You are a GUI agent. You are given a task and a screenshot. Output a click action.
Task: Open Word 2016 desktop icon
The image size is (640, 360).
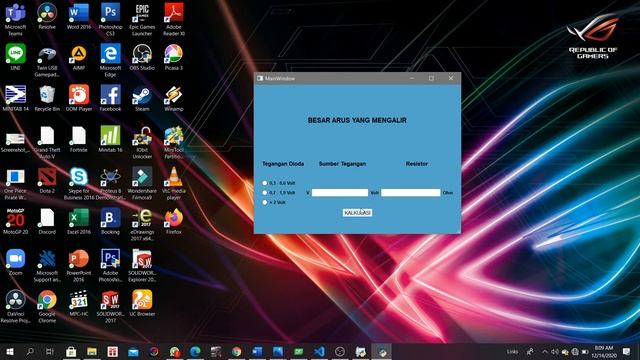click(x=79, y=16)
